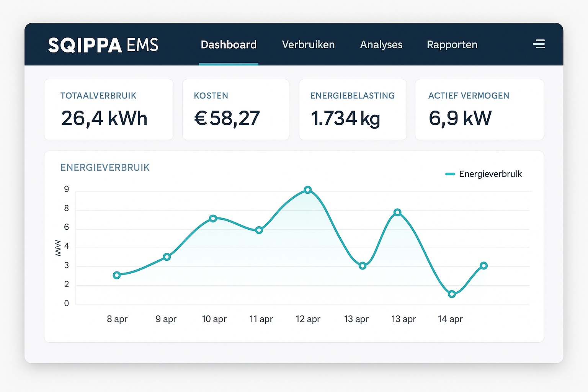Open the hamburger menu icon
Screen dimensions: 588x392
539,44
